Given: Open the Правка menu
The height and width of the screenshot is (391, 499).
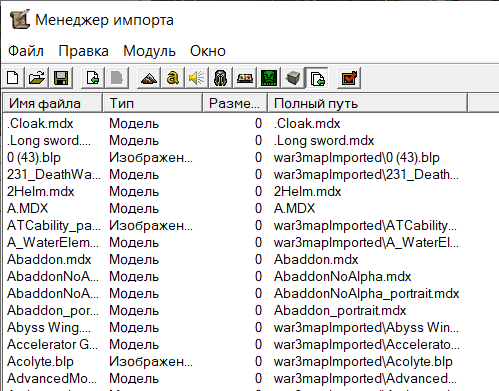Looking at the screenshot, I should [x=83, y=51].
